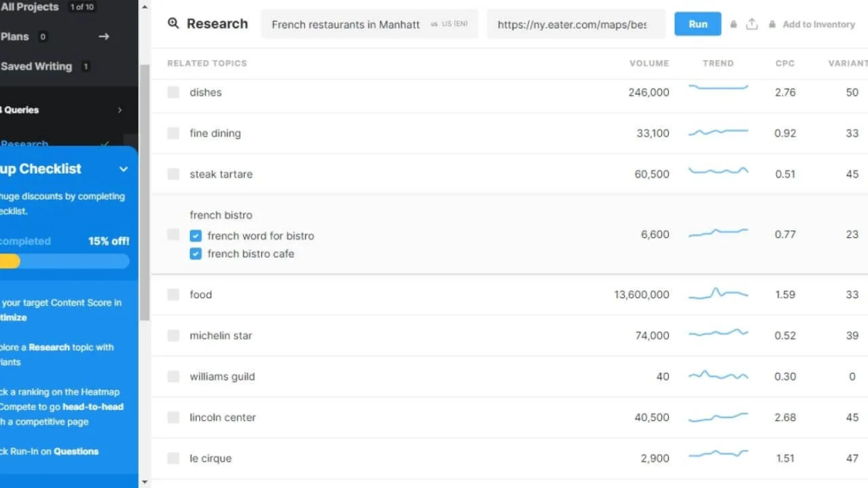Click the lock icon beside Add to Inventory
Screen dimensions: 868x488
click(772, 25)
